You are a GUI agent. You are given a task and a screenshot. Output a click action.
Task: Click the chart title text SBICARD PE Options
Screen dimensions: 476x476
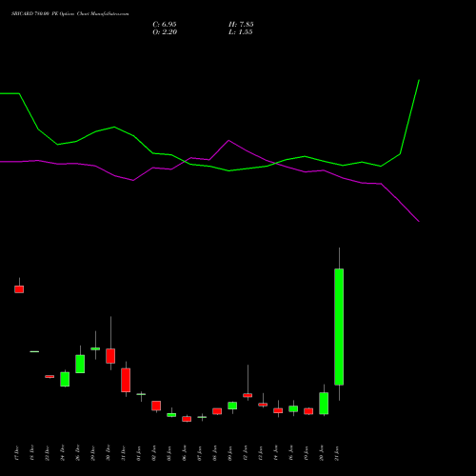click(x=70, y=14)
